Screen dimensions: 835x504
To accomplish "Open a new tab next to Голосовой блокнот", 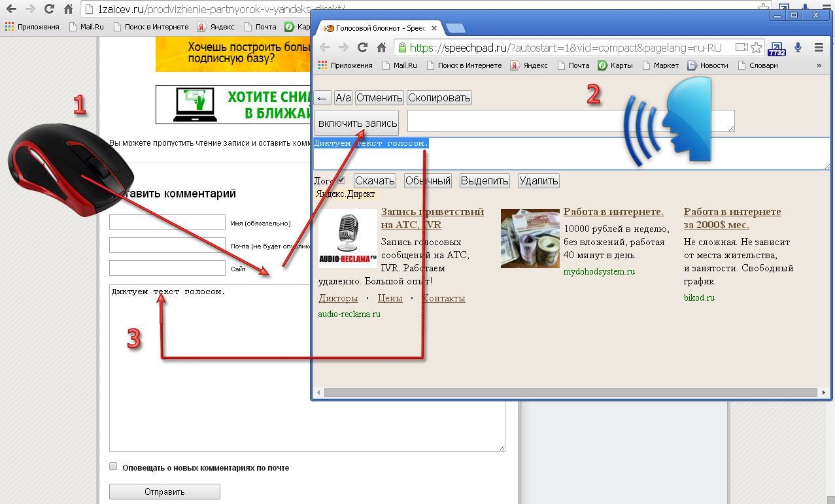I will point(456,28).
